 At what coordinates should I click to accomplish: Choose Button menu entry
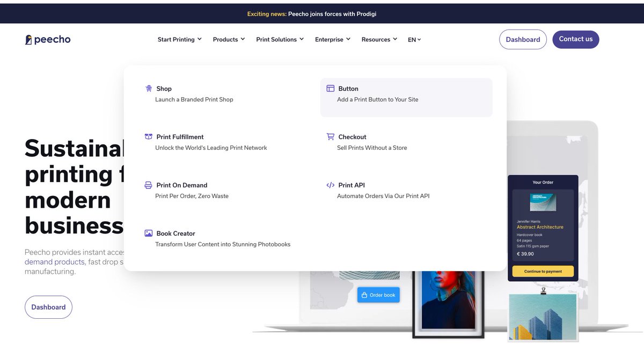406,98
